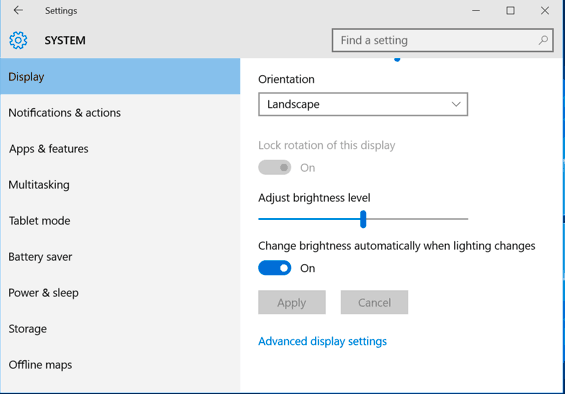Toggle Lock rotation of this display
Screen dimensions: 565x394
pyautogui.click(x=275, y=167)
